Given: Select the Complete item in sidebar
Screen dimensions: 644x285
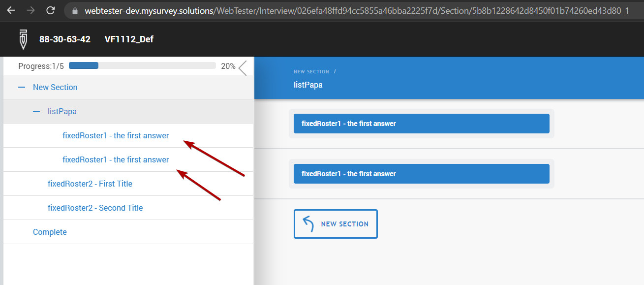Looking at the screenshot, I should click(x=50, y=232).
